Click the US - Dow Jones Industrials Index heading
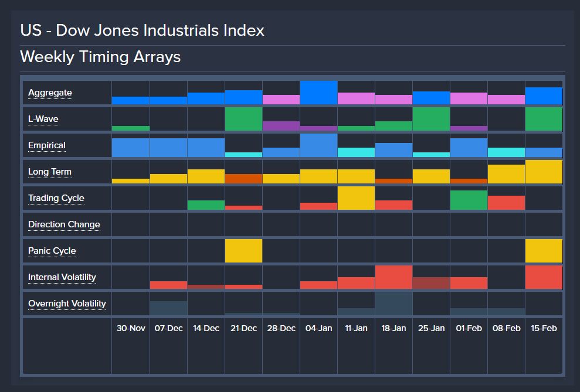580x392 pixels. click(143, 30)
